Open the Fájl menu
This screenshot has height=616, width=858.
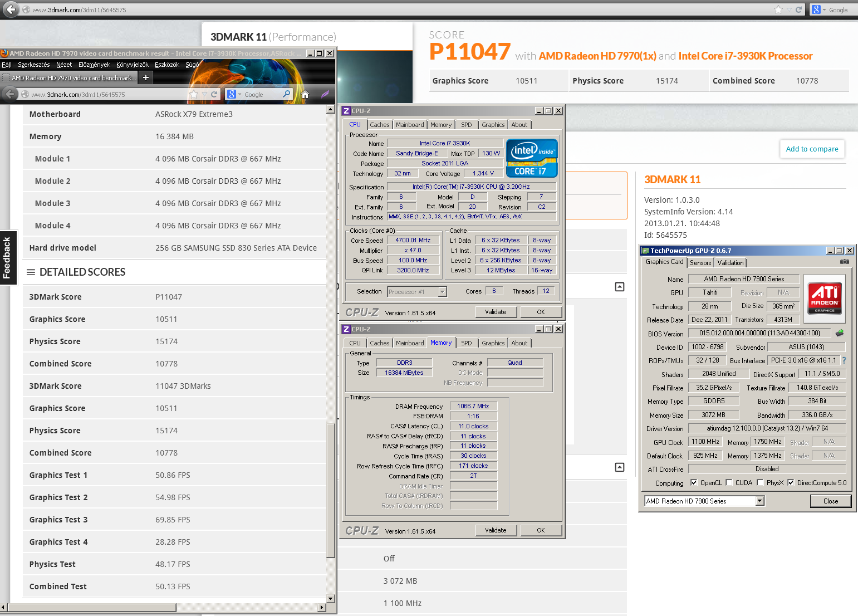click(x=7, y=65)
